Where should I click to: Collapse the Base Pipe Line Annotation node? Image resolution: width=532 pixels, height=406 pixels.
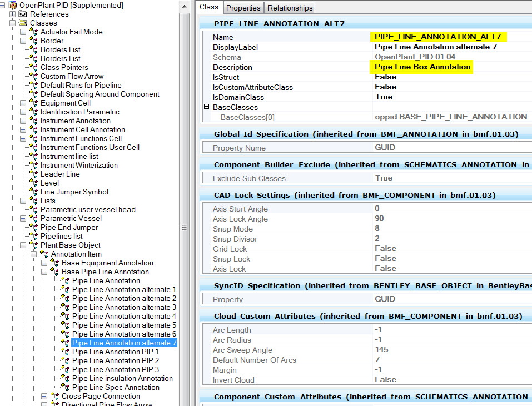tap(44, 272)
